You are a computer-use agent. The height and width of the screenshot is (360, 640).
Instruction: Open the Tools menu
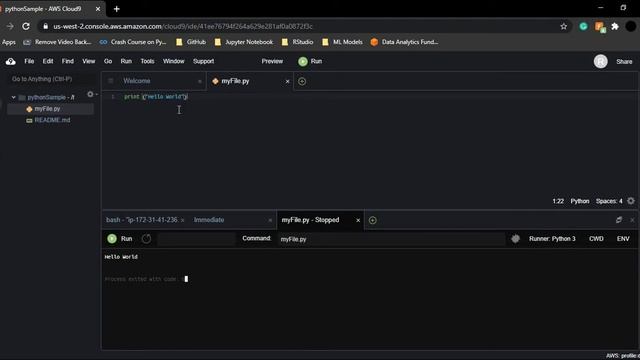[147, 61]
